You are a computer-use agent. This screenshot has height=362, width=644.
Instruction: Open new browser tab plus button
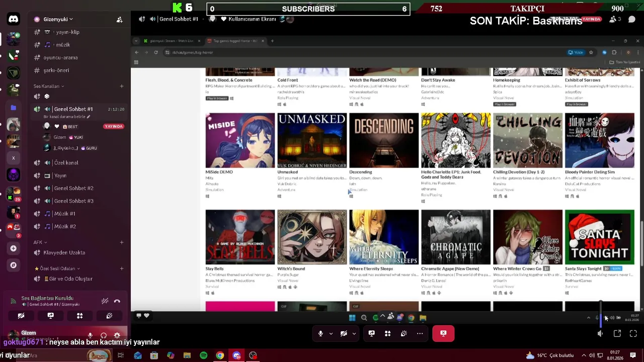[x=272, y=41]
